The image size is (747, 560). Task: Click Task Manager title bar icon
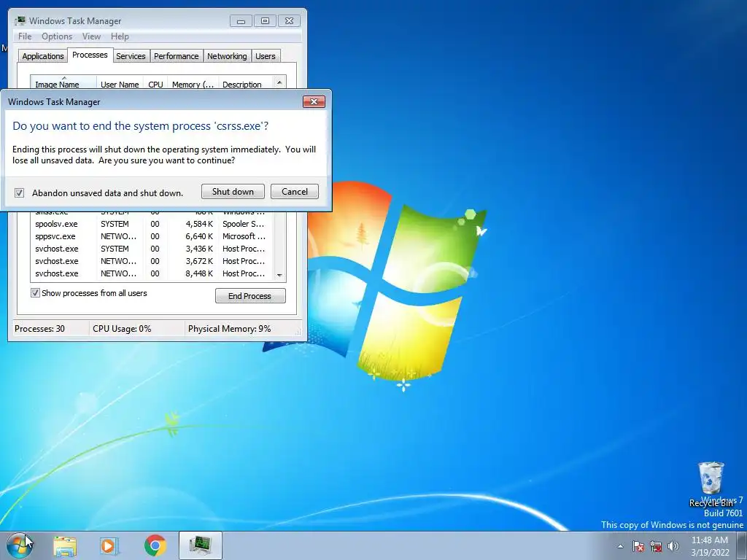20,20
